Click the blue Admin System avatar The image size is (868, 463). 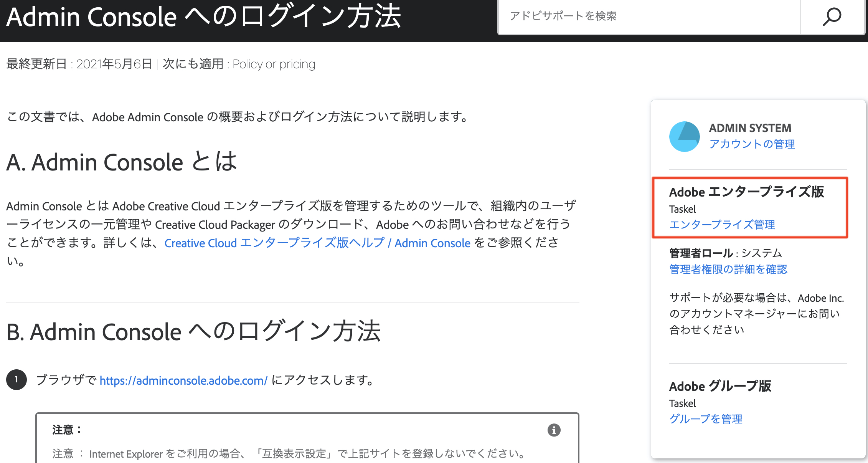click(x=685, y=137)
